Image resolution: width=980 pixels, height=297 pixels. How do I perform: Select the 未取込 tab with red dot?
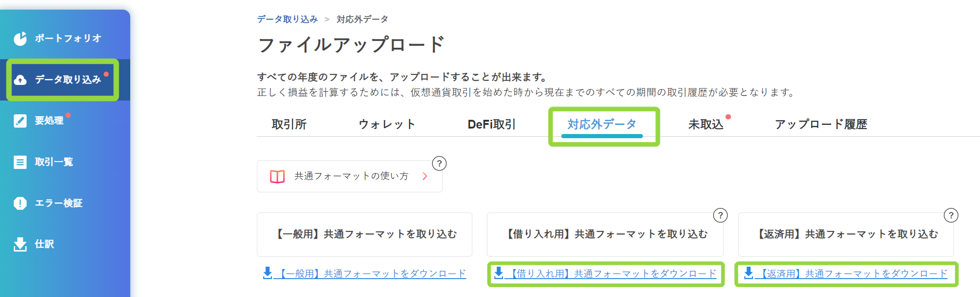point(706,123)
